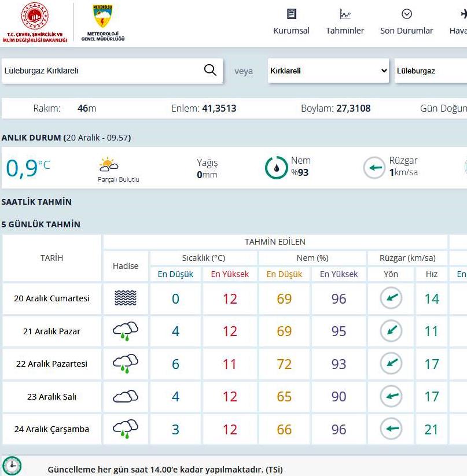Screen dimensions: 467x476
Task: Click the Hız column header
Action: pyautogui.click(x=432, y=274)
